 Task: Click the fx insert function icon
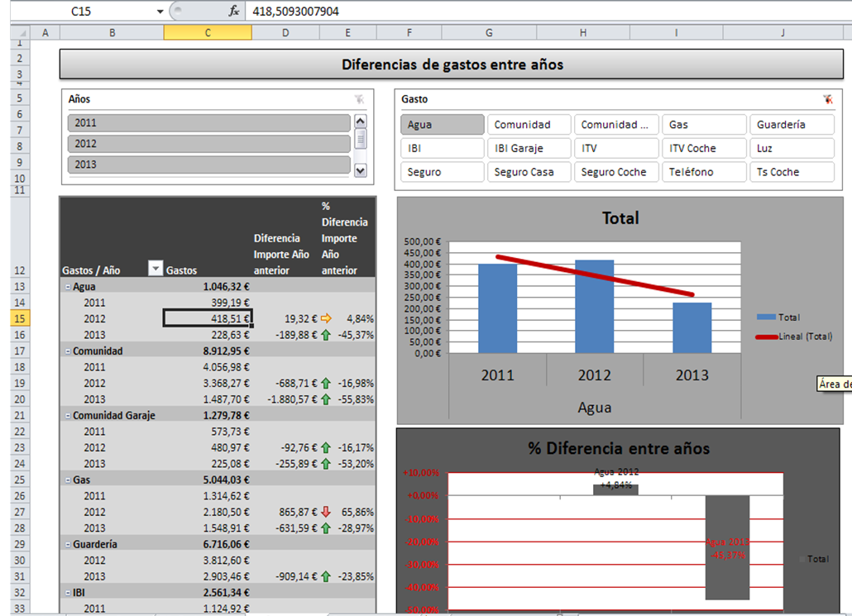[x=234, y=12]
